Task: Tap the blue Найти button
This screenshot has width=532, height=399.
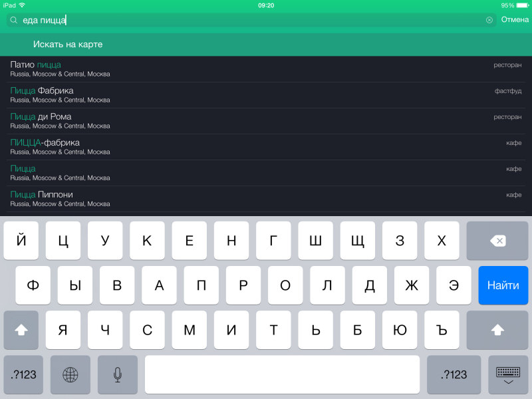Action: click(x=503, y=285)
